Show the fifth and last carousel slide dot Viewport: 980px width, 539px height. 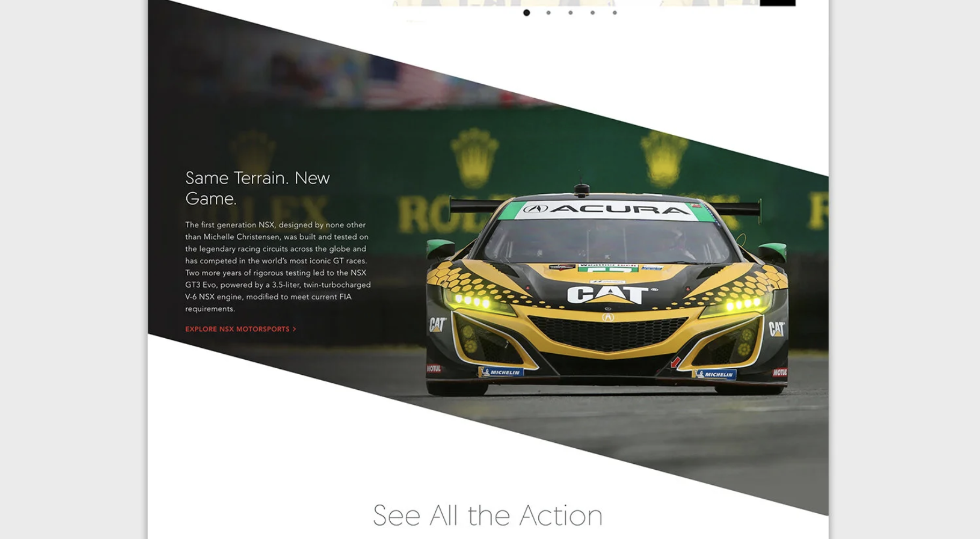[x=615, y=12]
